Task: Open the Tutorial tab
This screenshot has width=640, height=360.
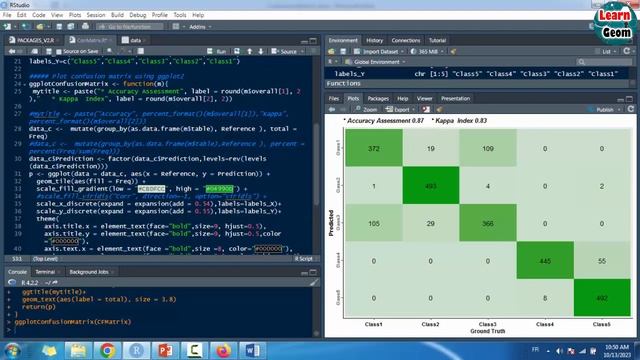Action: coord(437,40)
